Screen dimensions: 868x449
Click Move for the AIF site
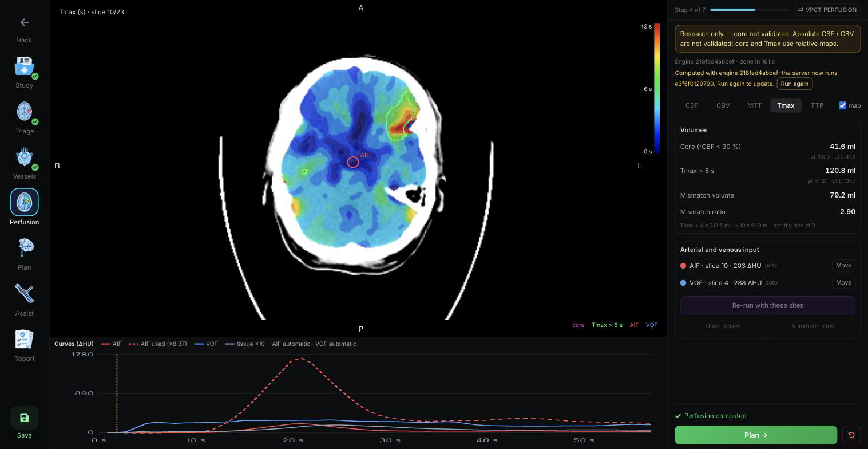pyautogui.click(x=843, y=266)
